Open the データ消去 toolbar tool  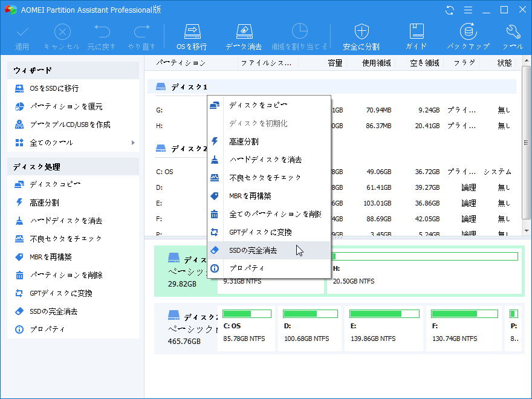(x=244, y=37)
